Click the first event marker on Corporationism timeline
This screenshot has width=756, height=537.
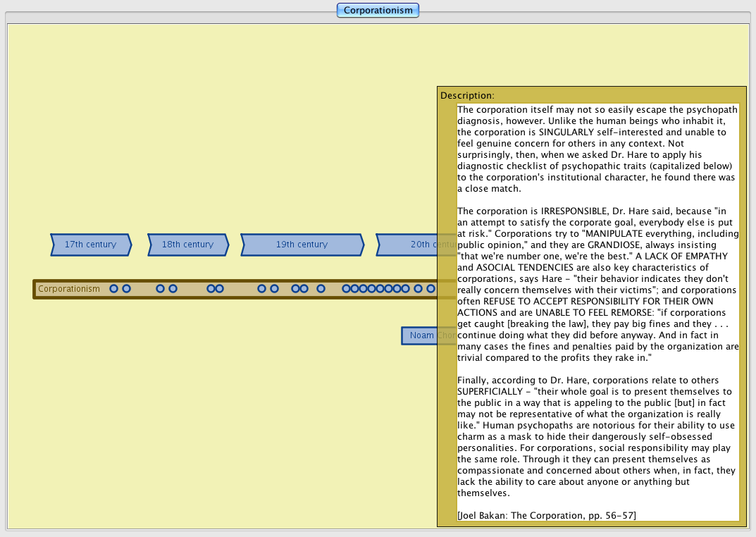click(x=113, y=289)
